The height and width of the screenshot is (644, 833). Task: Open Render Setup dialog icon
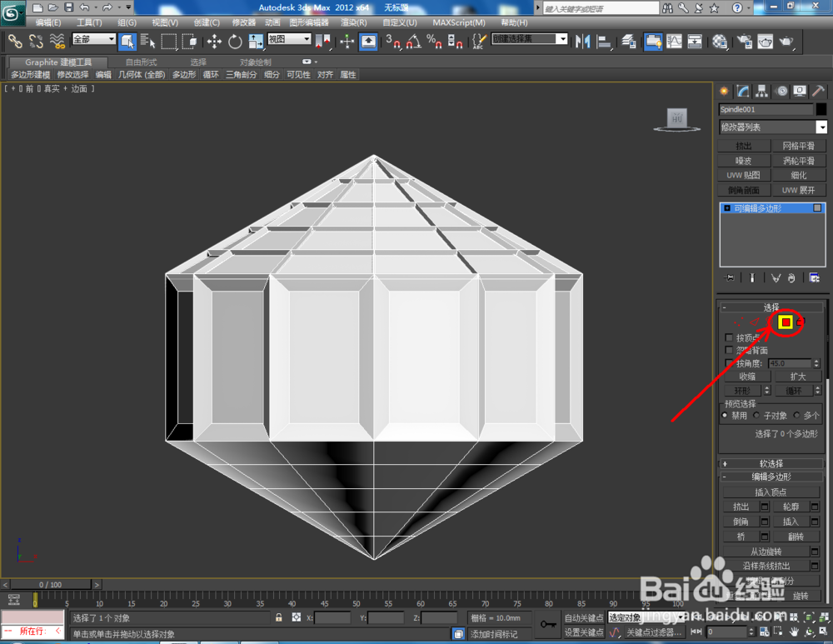point(745,41)
